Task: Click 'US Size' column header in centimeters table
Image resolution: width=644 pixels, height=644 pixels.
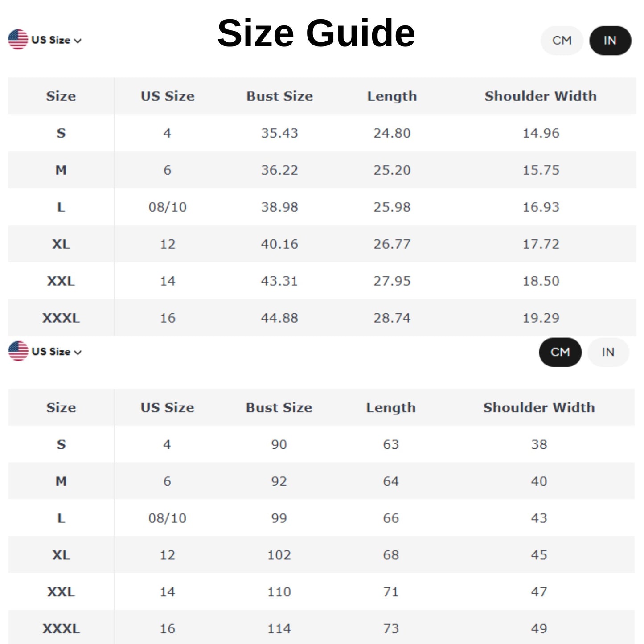Action: tap(167, 408)
